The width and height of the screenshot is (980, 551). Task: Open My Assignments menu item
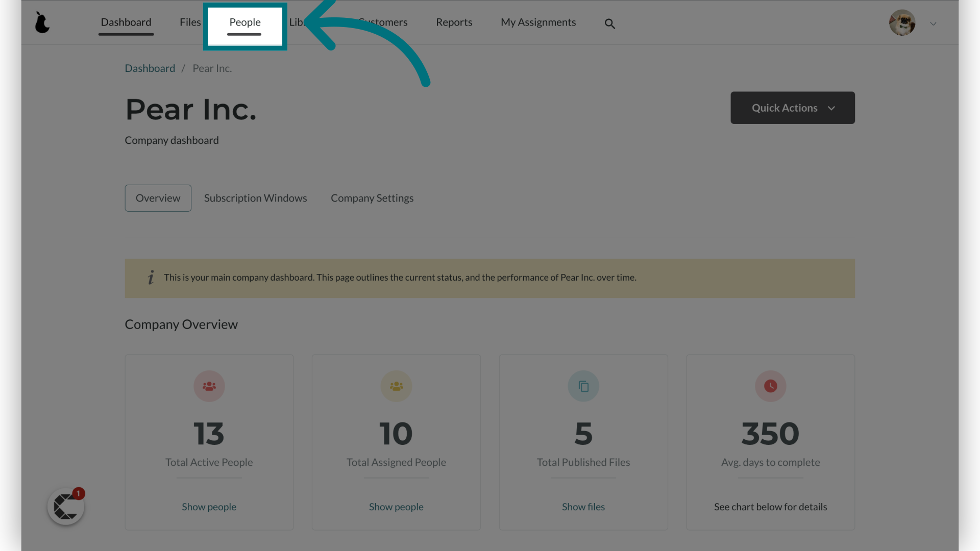point(538,22)
